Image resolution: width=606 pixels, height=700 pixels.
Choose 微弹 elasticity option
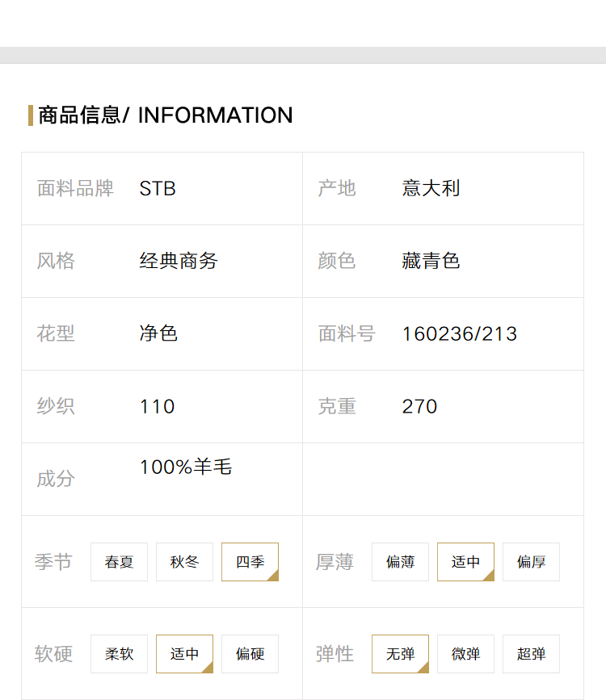[465, 653]
